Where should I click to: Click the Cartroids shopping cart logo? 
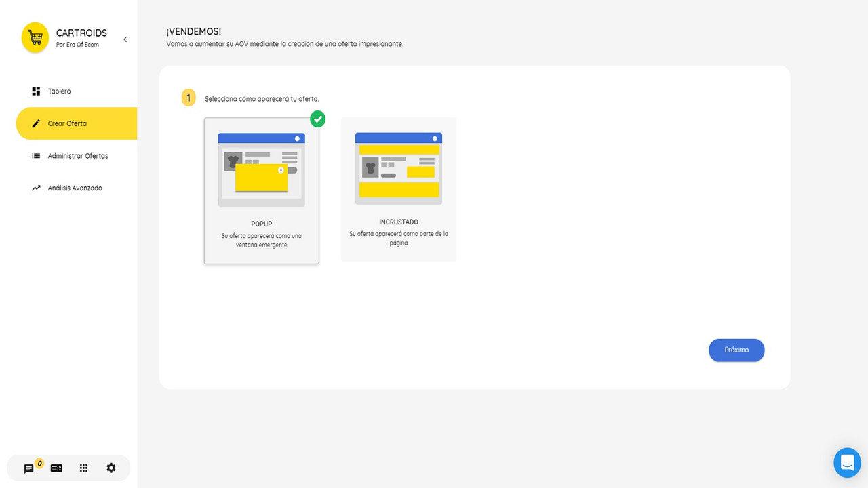[x=35, y=38]
